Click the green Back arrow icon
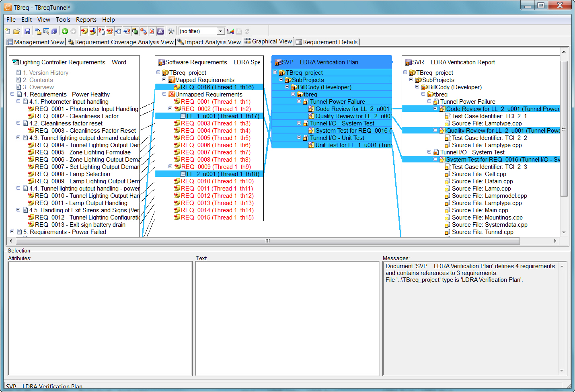The width and height of the screenshot is (575, 392). click(65, 31)
